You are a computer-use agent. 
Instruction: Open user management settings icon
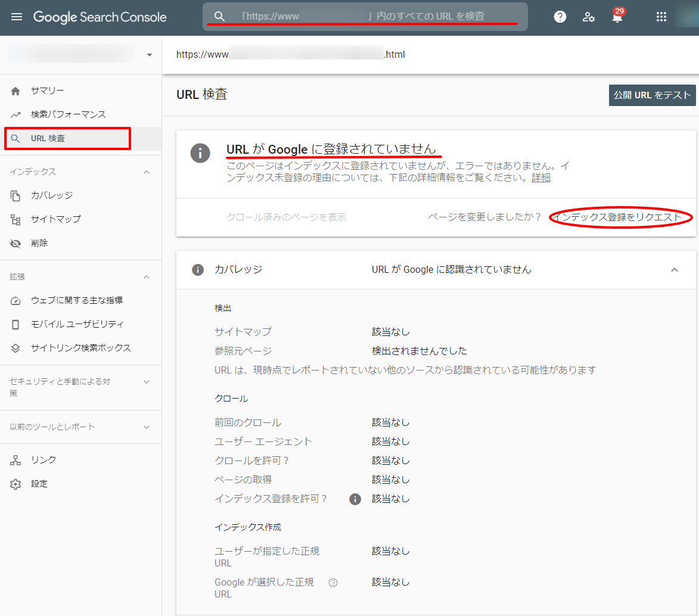pyautogui.click(x=588, y=17)
